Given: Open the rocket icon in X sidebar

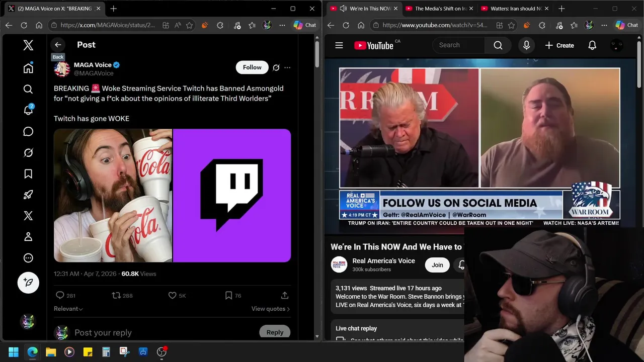Looking at the screenshot, I should (x=28, y=195).
